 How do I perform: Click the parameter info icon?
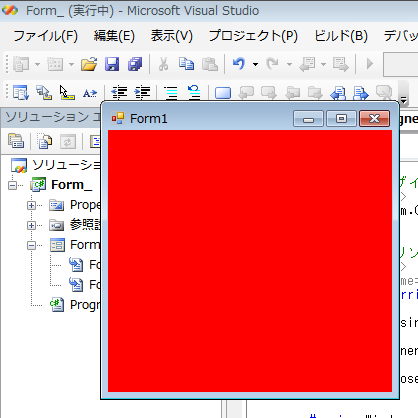pos(44,92)
